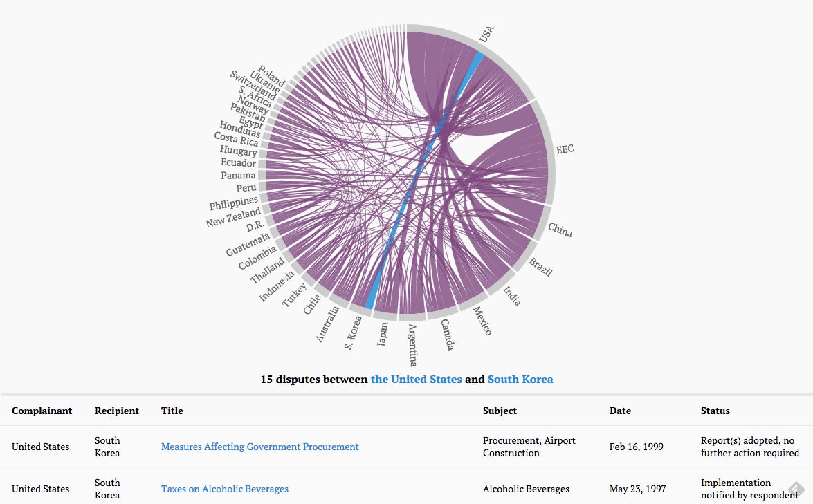Select the Canada label

click(448, 335)
